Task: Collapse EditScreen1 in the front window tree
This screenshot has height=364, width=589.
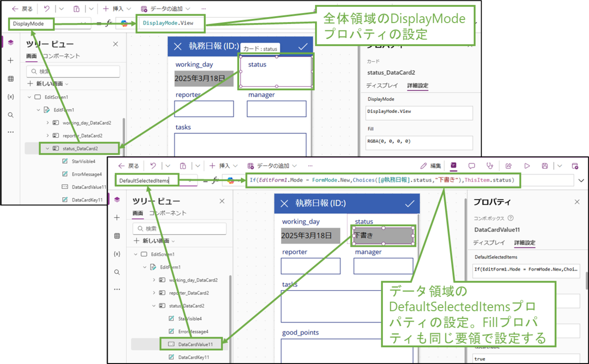Action: 136,254
